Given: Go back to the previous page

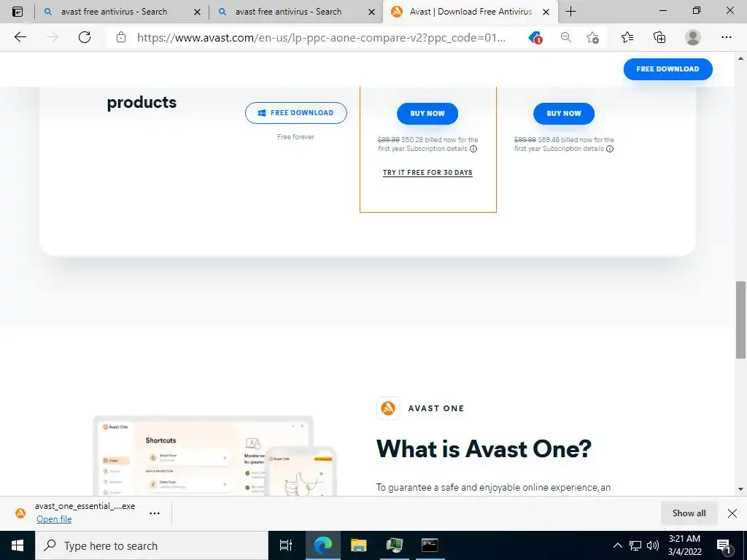Looking at the screenshot, I should 20,37.
